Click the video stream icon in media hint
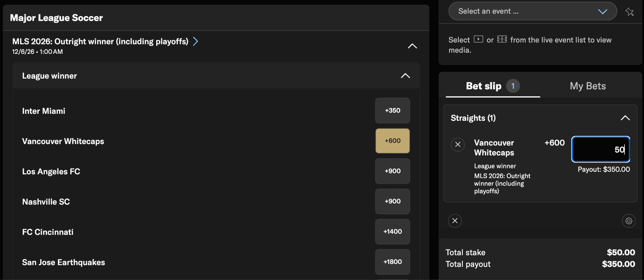 click(478, 39)
